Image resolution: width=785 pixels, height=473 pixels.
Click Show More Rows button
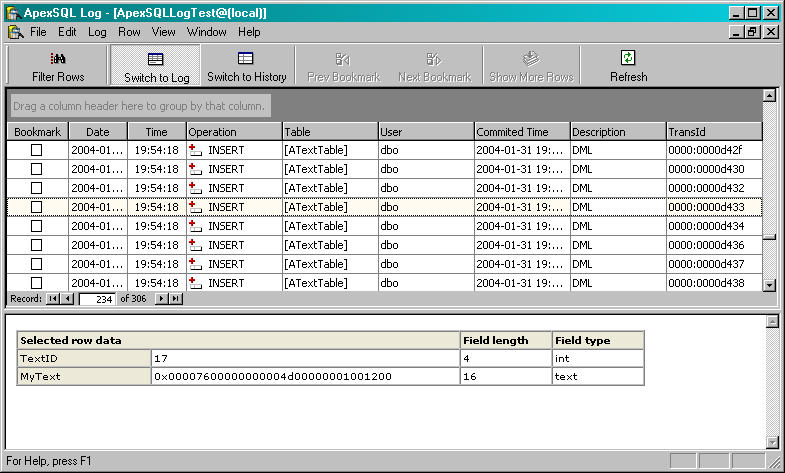point(531,66)
